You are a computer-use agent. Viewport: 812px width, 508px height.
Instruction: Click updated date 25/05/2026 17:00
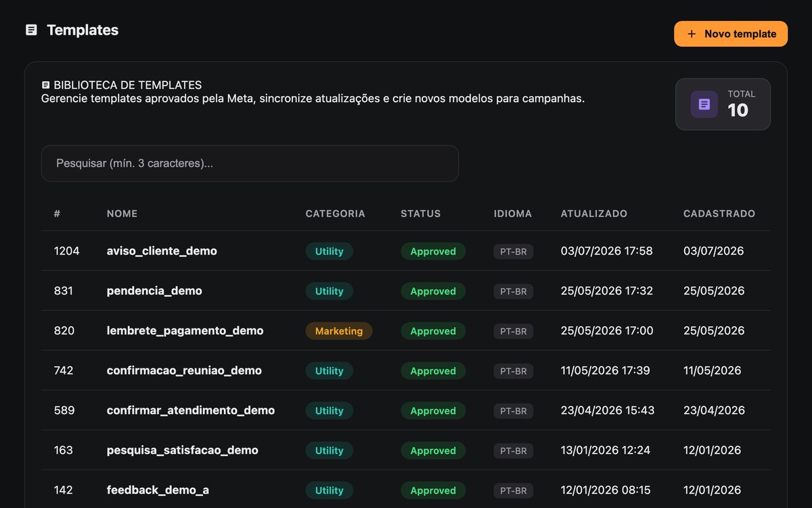click(607, 331)
